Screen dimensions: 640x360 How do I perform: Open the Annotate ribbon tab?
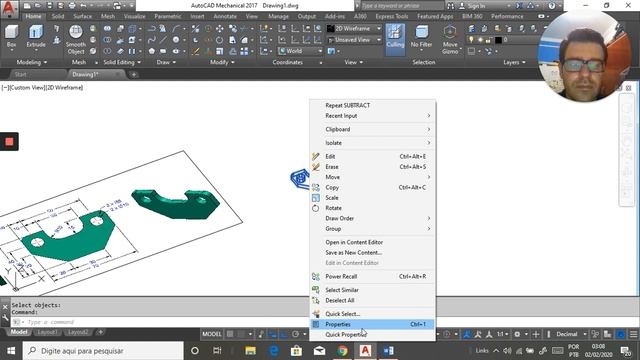(225, 16)
